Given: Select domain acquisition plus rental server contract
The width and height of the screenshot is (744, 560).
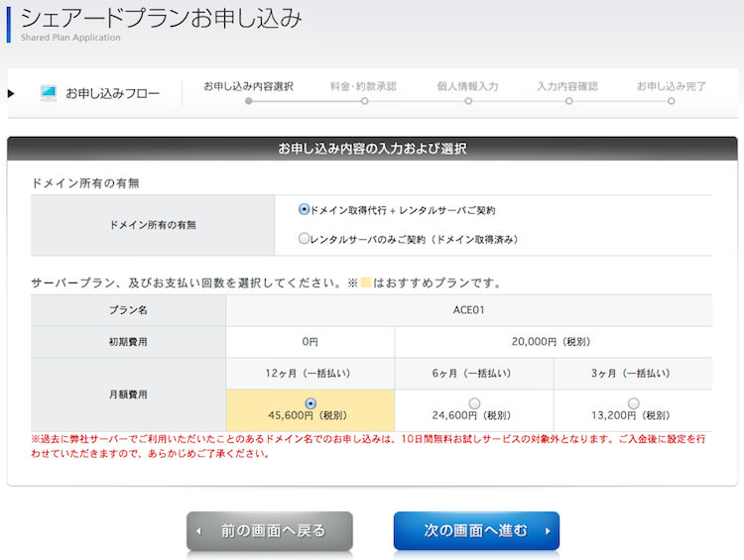Looking at the screenshot, I should coord(305,210).
